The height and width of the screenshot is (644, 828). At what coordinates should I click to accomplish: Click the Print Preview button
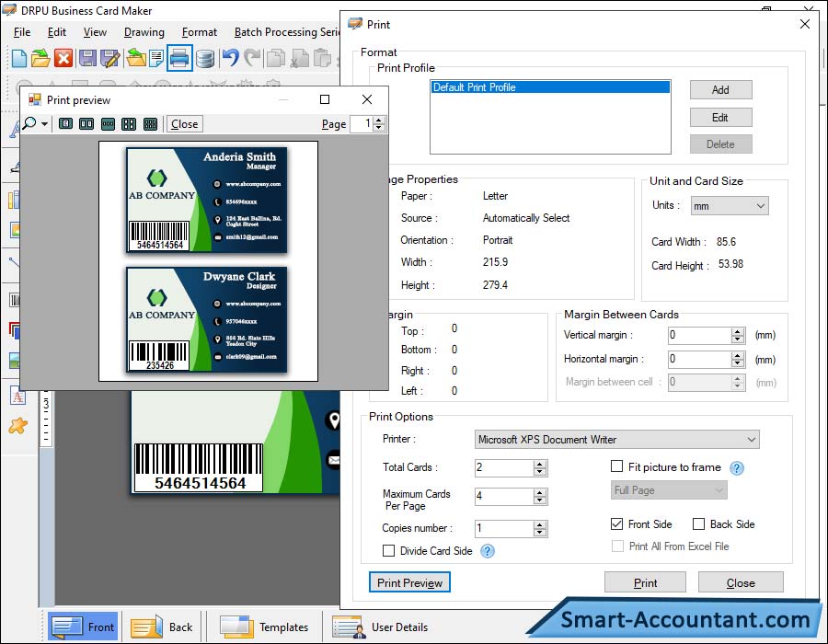click(x=409, y=582)
